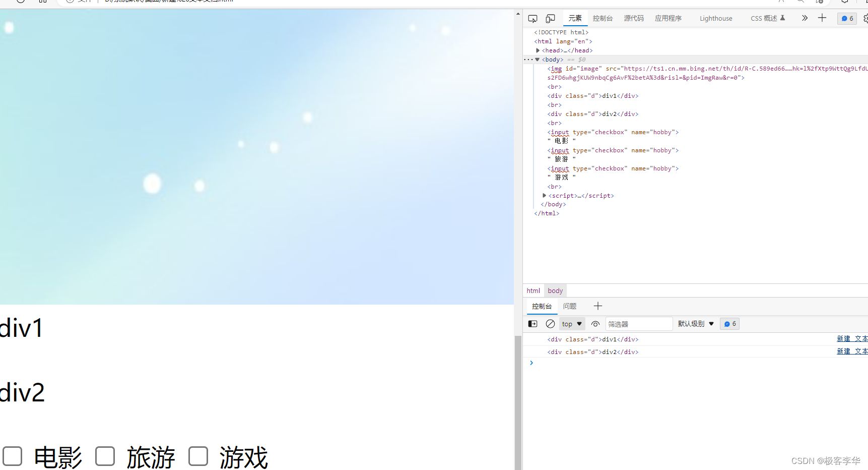868x470 pixels.
Task: Click the 电影 label text on page
Action: [x=58, y=457]
